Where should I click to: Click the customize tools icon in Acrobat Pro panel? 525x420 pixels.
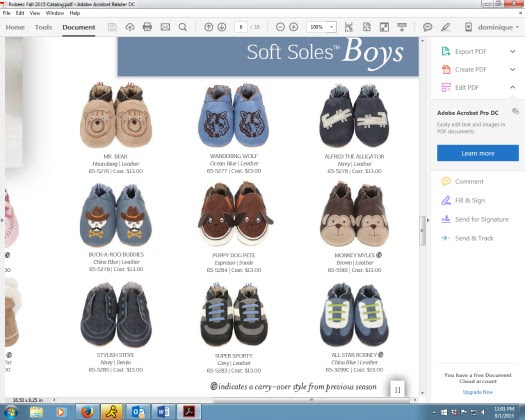515,111
